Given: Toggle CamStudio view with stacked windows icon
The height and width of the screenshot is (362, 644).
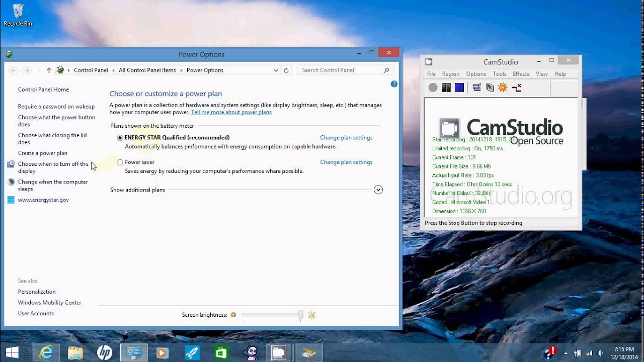Looking at the screenshot, I should [x=476, y=87].
